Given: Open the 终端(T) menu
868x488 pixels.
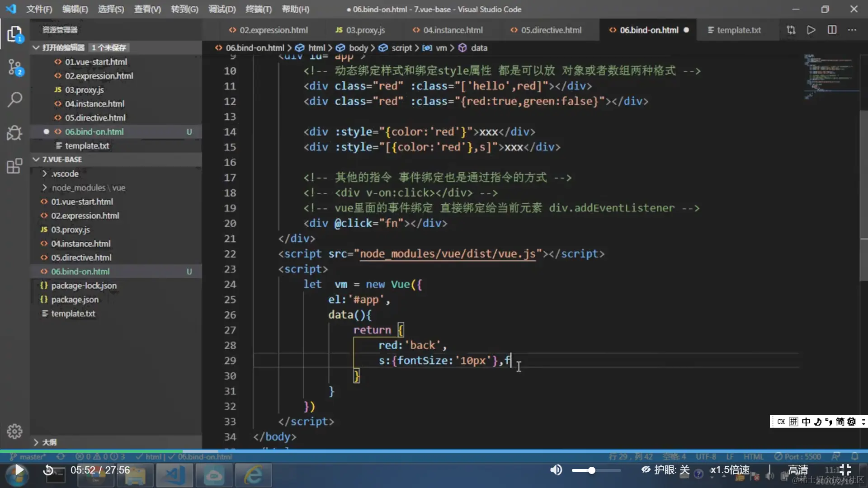Looking at the screenshot, I should [x=258, y=9].
